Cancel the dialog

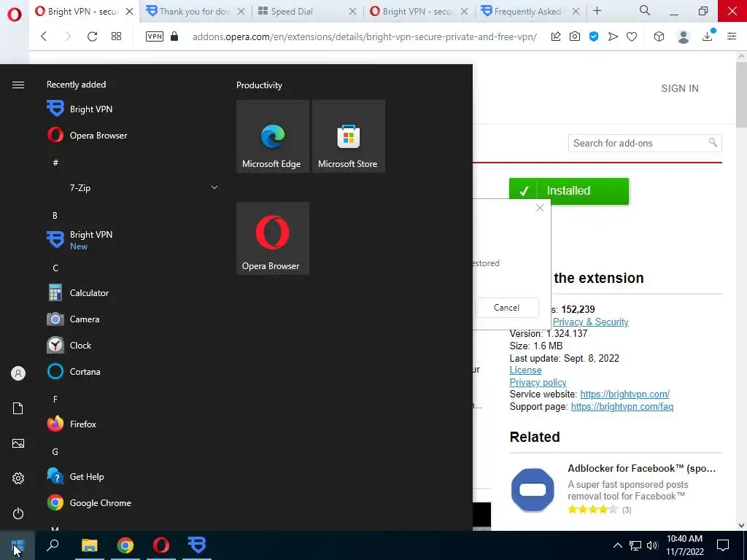[x=506, y=308]
